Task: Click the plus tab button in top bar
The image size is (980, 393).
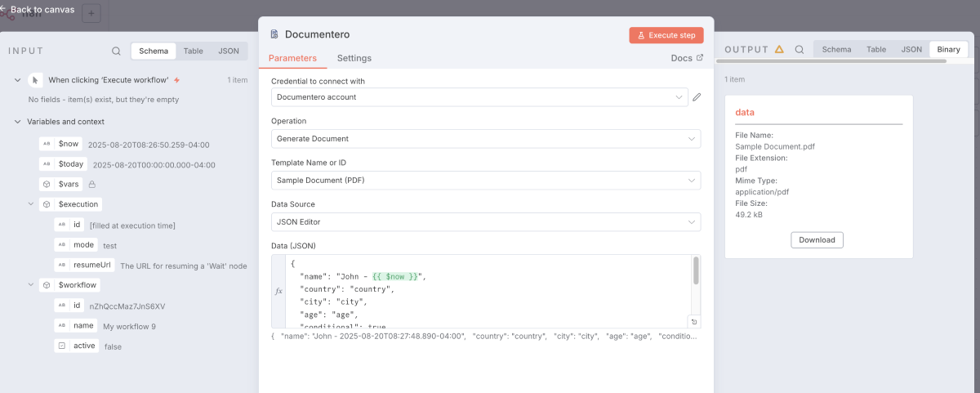Action: pos(91,13)
